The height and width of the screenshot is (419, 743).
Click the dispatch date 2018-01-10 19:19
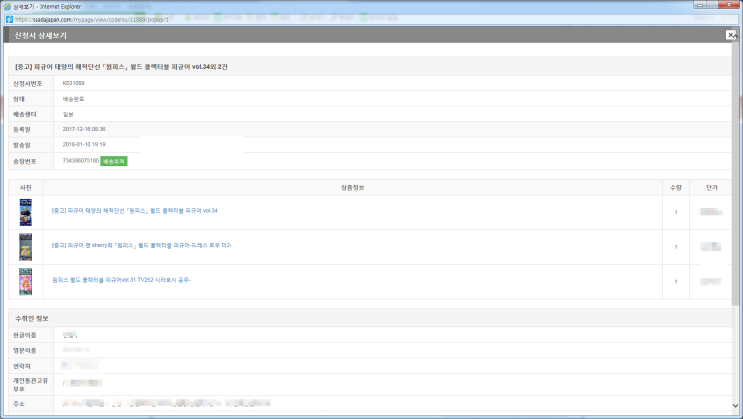click(x=84, y=145)
